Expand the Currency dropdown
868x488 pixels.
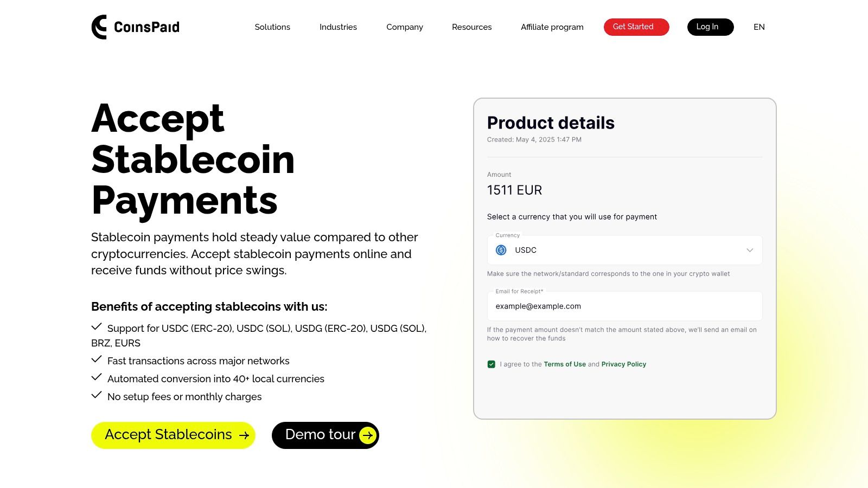[x=750, y=250]
